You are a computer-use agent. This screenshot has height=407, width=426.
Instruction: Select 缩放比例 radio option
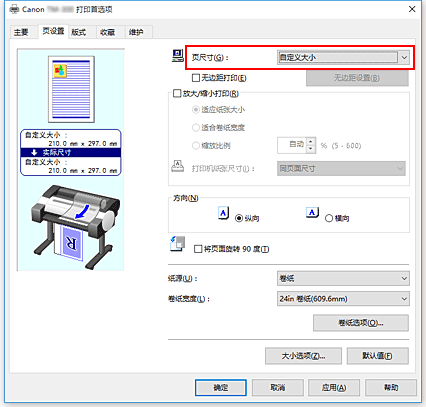click(196, 146)
